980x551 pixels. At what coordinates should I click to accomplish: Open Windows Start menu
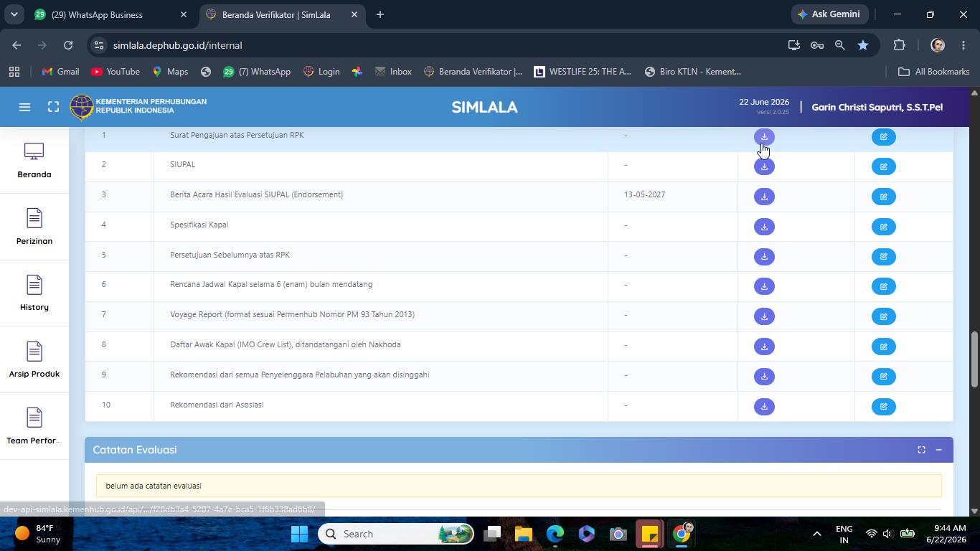[x=299, y=534]
